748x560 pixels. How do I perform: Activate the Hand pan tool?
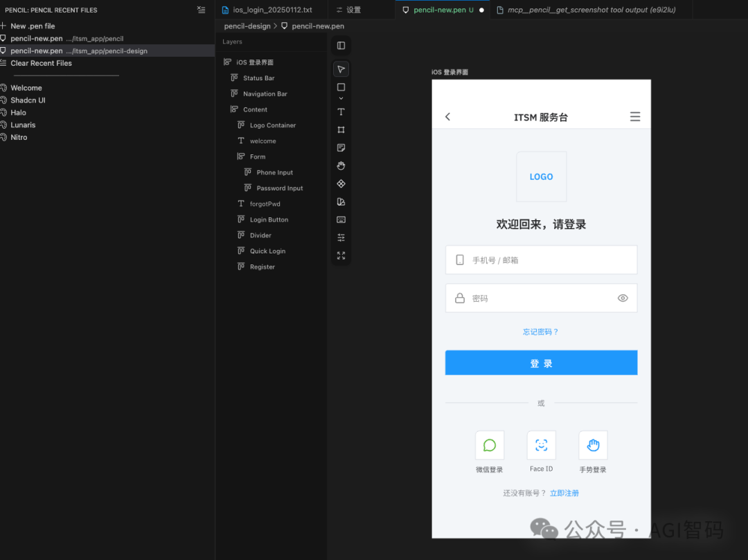(341, 165)
